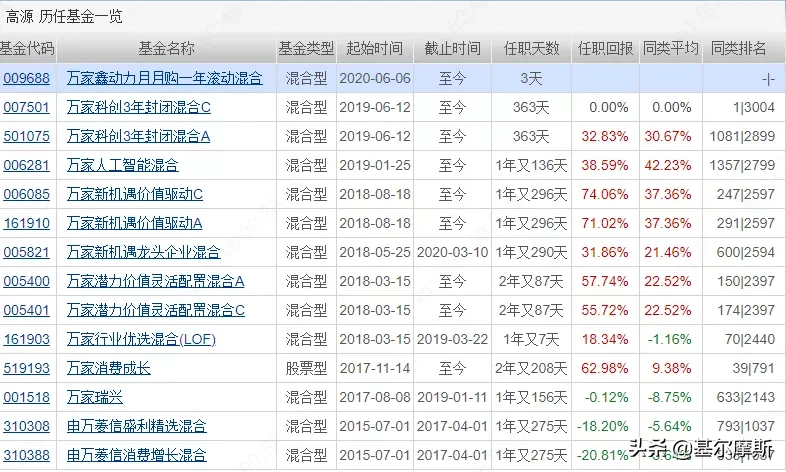Open 申万菱信盛利精选混合 fund link
786x472 pixels.
coord(137,426)
